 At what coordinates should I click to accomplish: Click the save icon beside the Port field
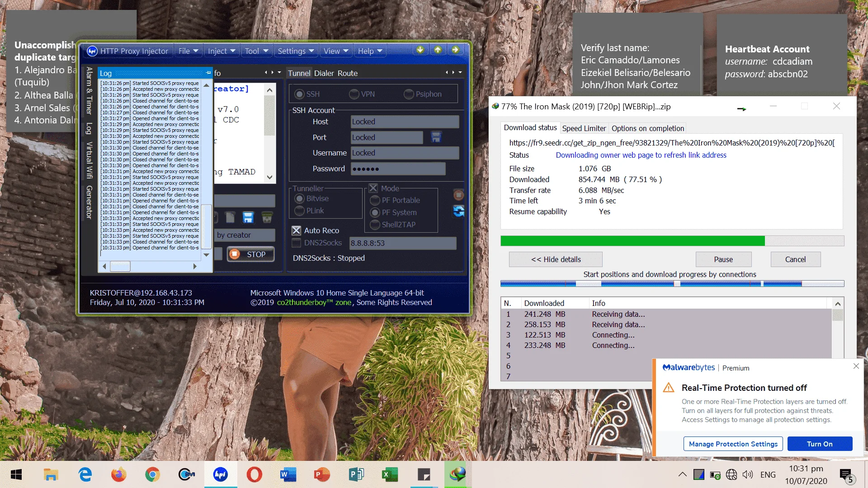[436, 137]
